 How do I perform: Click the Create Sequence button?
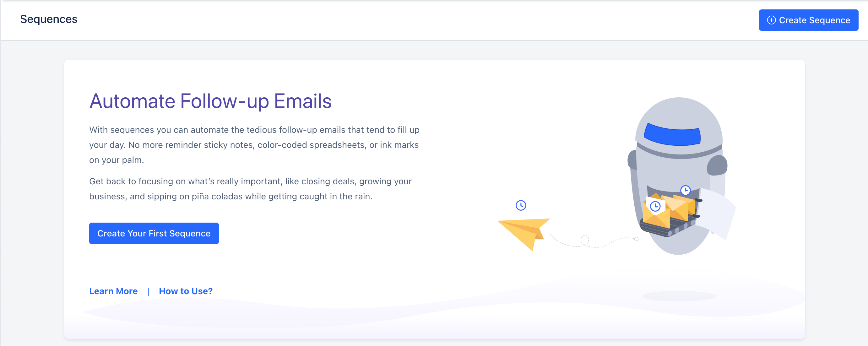808,20
